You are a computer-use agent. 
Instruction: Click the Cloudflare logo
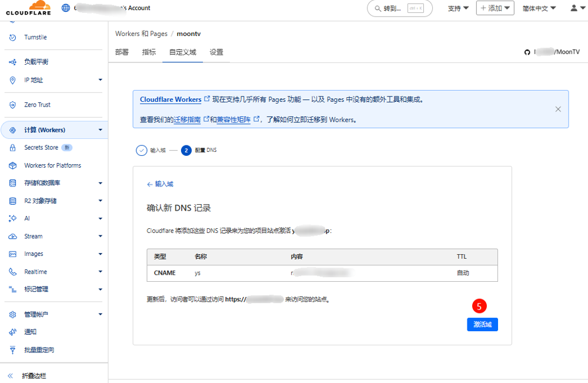click(28, 8)
